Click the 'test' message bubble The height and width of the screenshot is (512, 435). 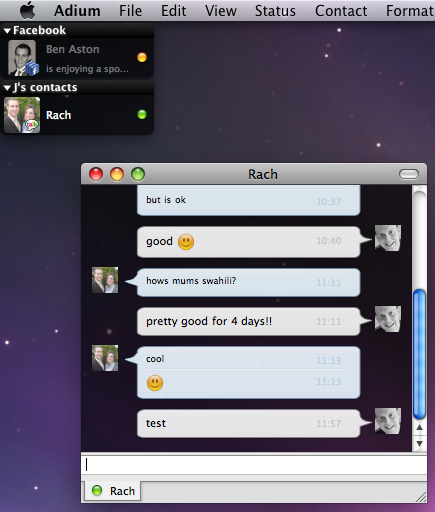click(248, 423)
